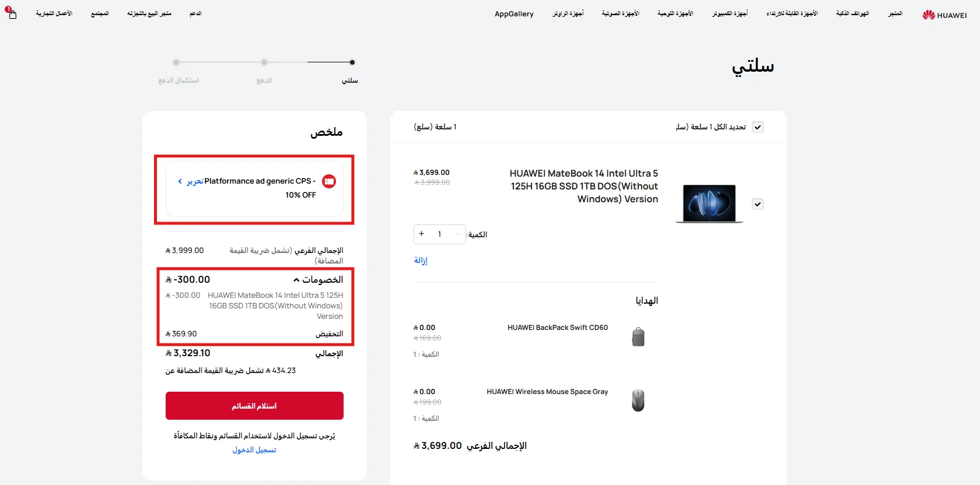
Task: Open متجر البيع بالتجزئة link
Action: (x=149, y=13)
